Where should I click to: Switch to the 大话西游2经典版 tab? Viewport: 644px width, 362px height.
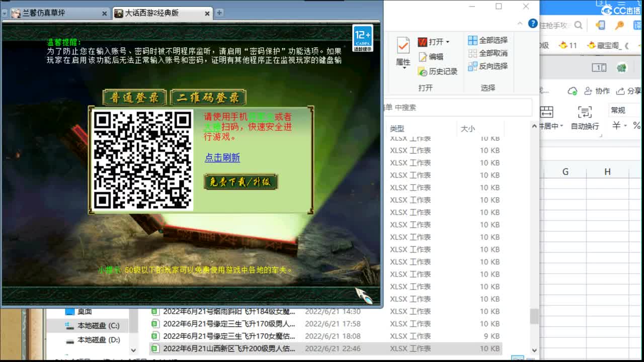point(163,13)
